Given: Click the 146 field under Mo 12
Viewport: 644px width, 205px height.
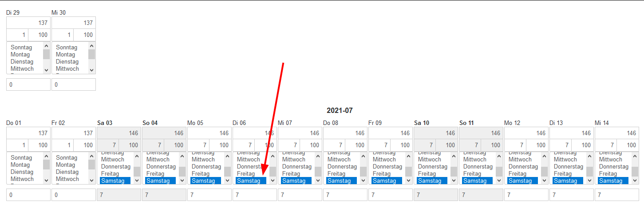Looking at the screenshot, I should [526, 133].
